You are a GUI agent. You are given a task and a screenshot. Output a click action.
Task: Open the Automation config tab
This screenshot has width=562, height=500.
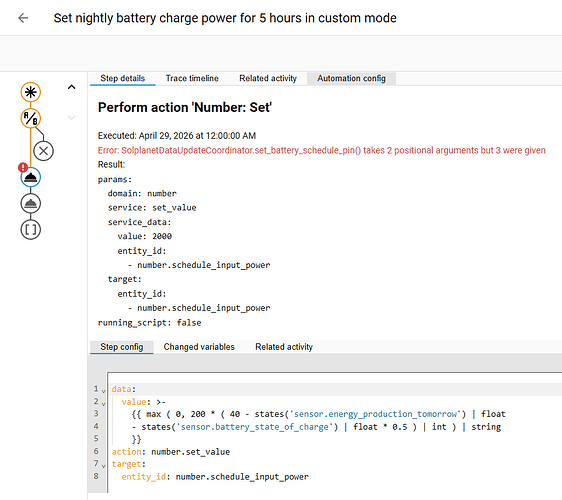click(351, 78)
